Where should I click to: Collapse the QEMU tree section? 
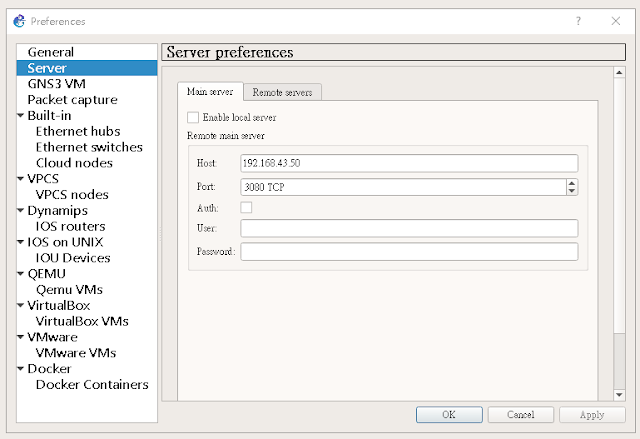20,274
